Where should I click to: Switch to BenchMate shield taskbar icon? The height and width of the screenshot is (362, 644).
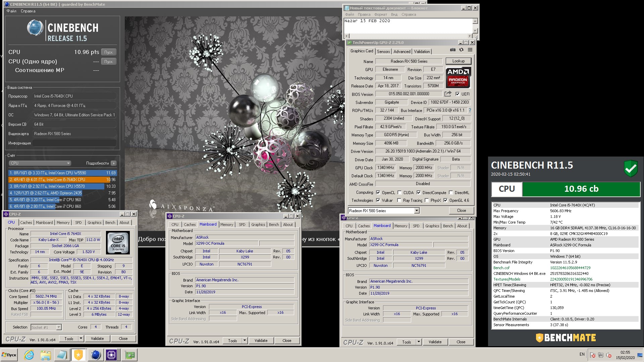coord(78,355)
